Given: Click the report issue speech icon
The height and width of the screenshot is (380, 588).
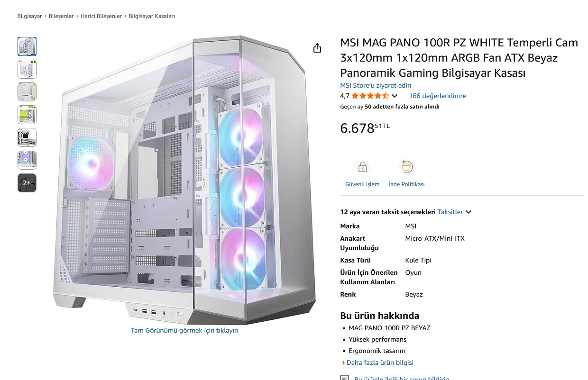Looking at the screenshot, I should coord(345,378).
